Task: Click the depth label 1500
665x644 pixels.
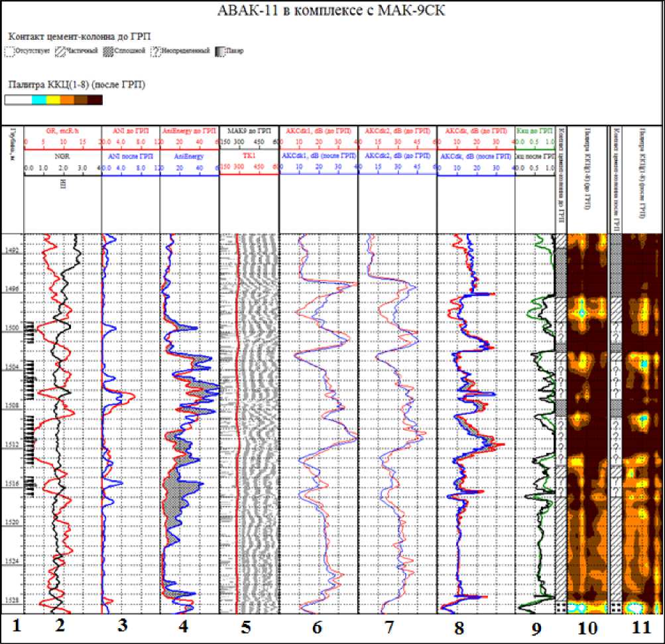Action: coord(11,328)
